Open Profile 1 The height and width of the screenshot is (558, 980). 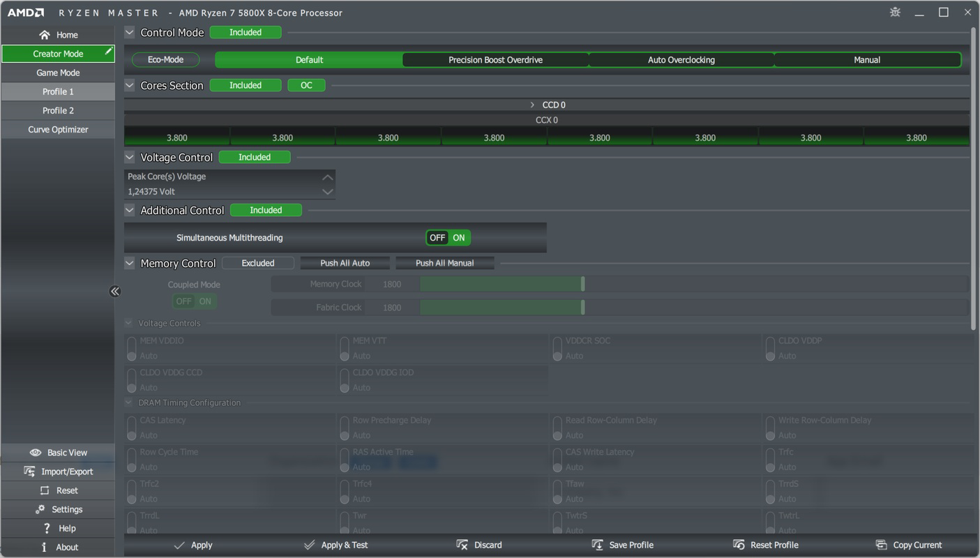click(x=58, y=91)
